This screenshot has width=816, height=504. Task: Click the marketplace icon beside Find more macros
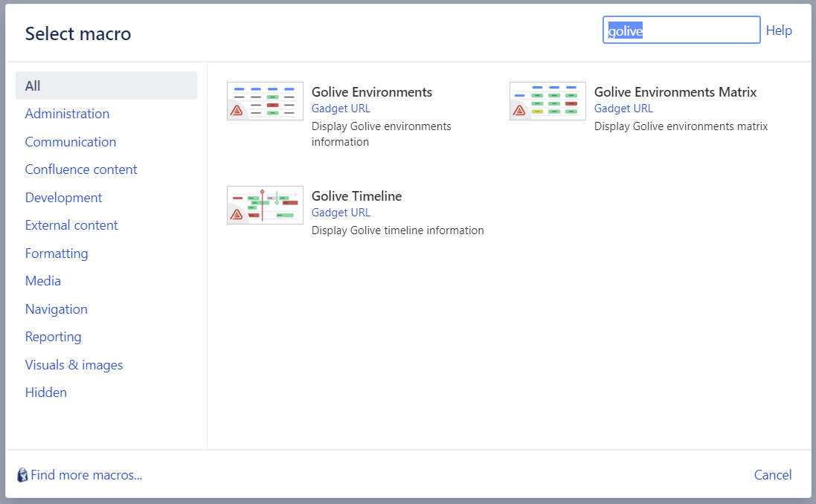(22, 475)
